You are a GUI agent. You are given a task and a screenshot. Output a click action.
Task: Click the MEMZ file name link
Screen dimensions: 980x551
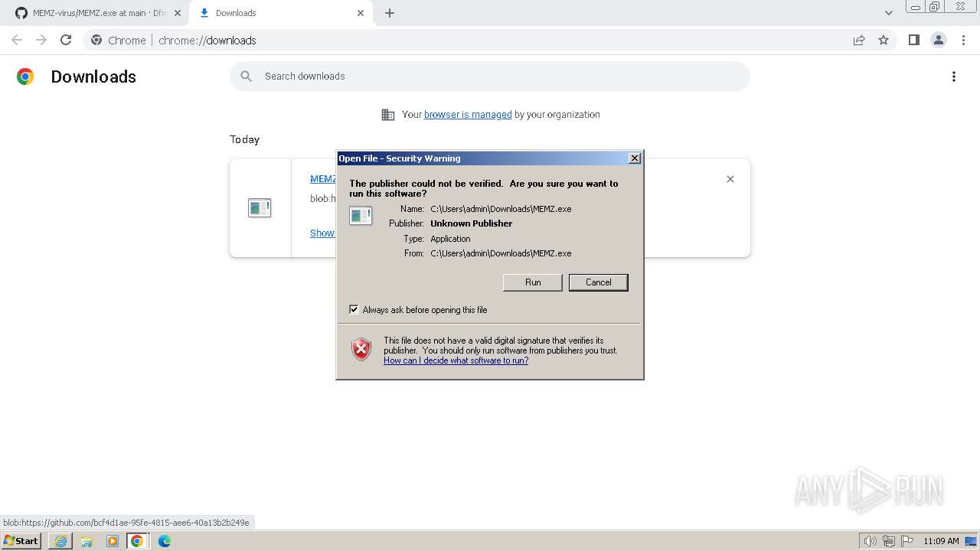click(322, 179)
